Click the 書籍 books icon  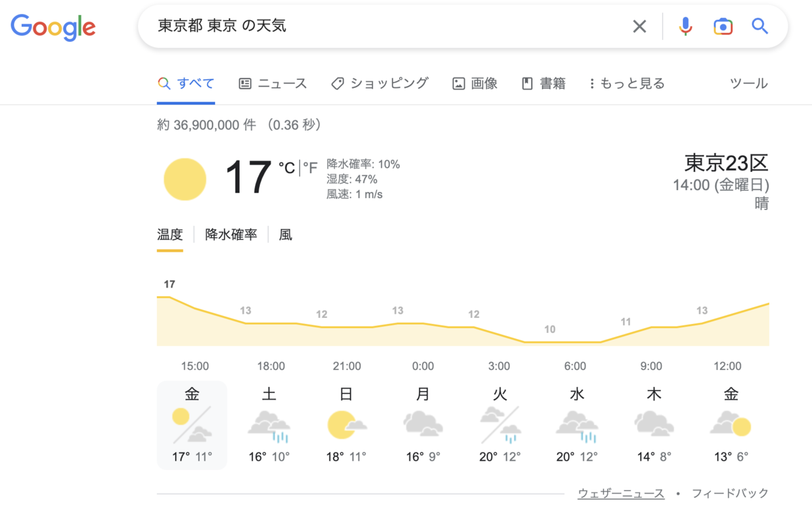[526, 83]
